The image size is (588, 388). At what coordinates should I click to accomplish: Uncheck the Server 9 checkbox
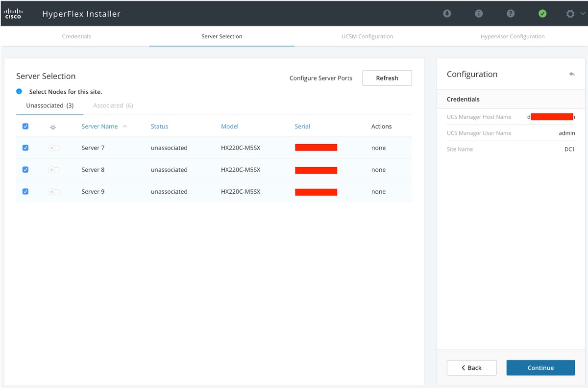tap(25, 192)
